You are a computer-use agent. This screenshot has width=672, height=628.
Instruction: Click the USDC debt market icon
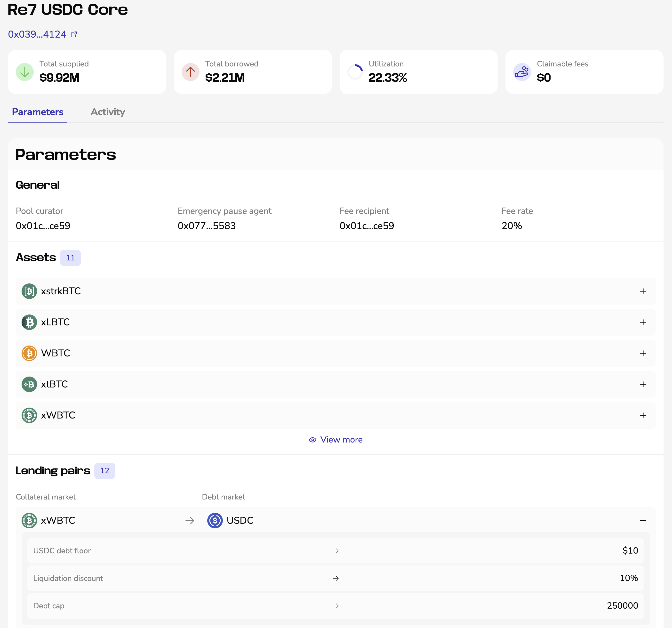tap(215, 520)
